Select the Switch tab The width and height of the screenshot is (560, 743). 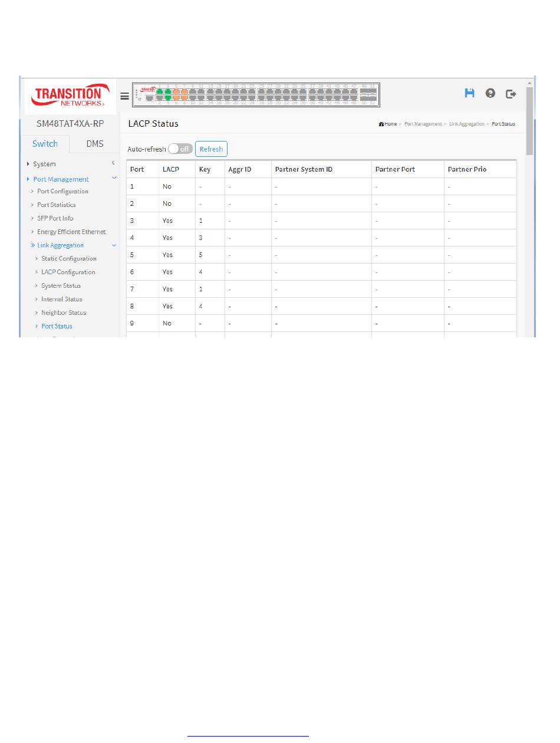pos(45,144)
